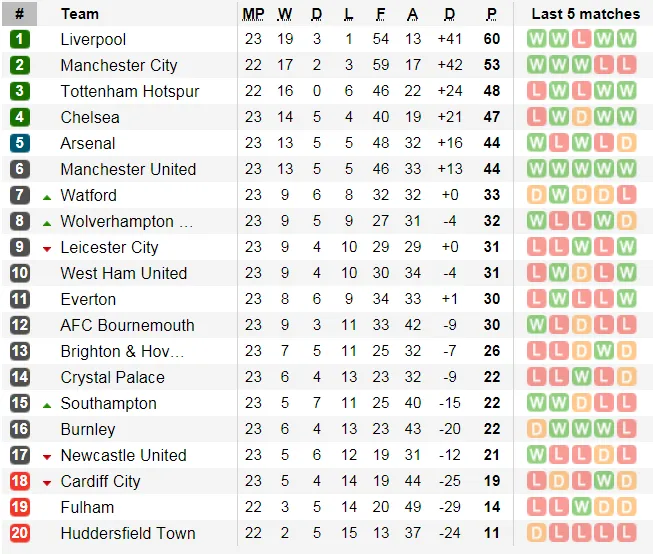
Task: Open the Tottenham Hotspur team link
Action: (x=130, y=91)
